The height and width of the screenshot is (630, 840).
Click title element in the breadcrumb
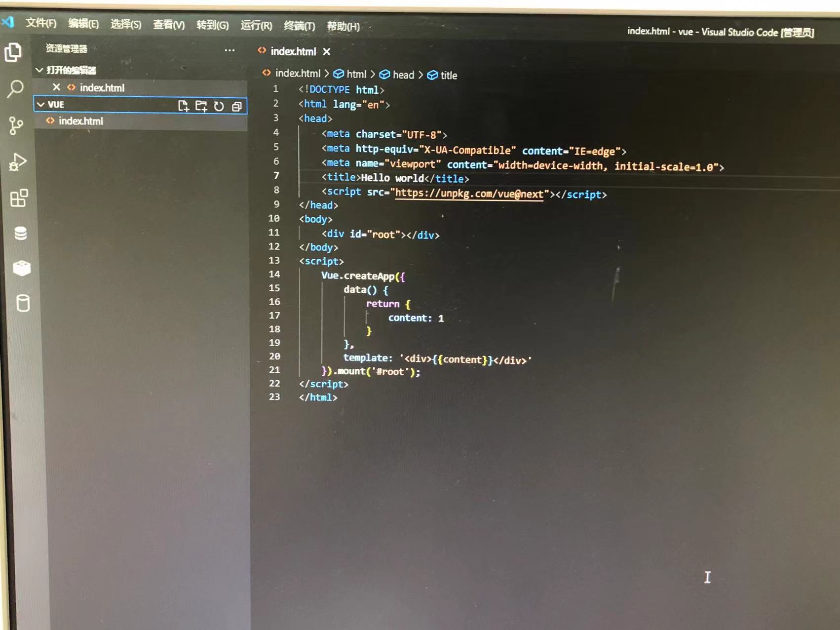[449, 76]
